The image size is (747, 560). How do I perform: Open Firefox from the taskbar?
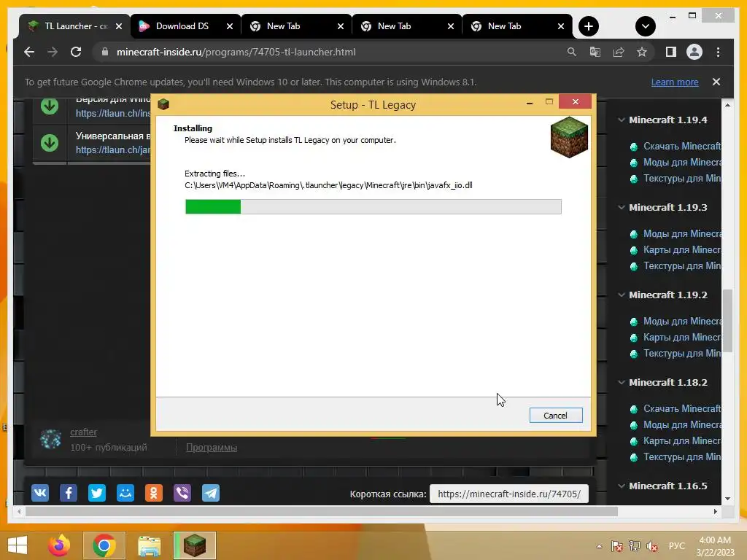coord(59,545)
